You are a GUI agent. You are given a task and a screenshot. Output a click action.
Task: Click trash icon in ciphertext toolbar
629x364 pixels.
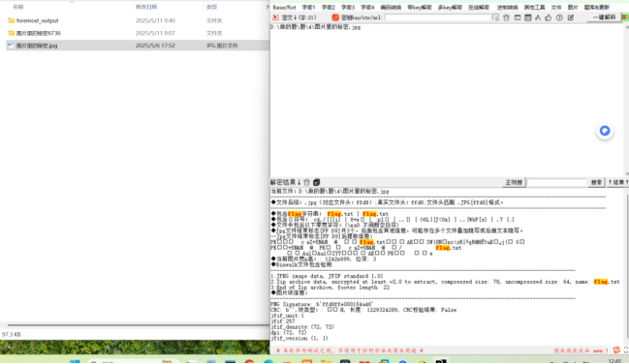tap(506, 17)
